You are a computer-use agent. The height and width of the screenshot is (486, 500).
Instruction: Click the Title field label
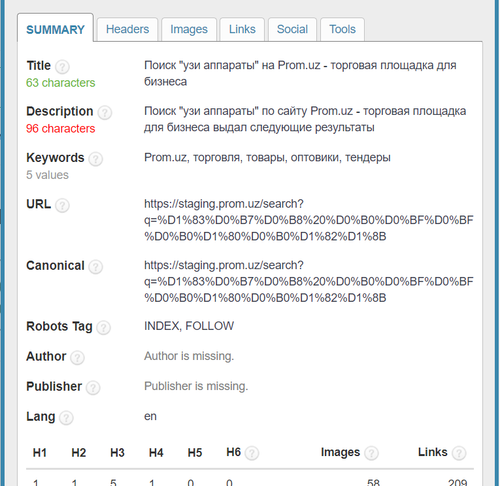click(x=39, y=65)
